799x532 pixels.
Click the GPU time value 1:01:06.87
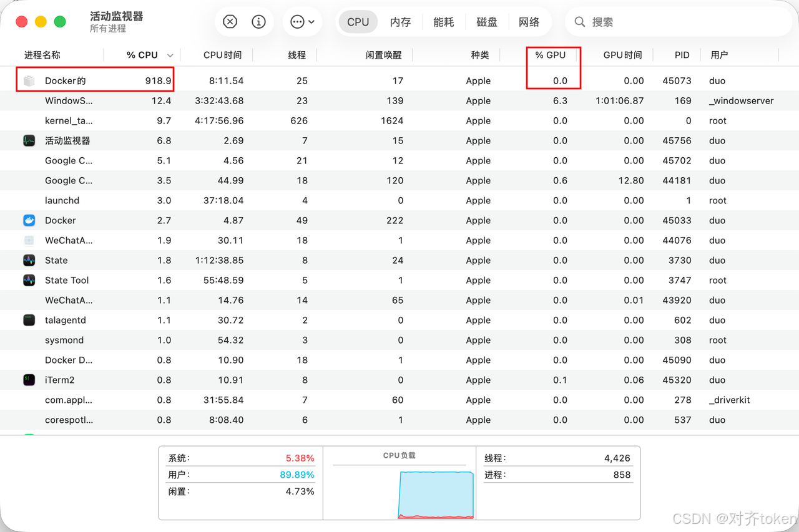tap(619, 100)
